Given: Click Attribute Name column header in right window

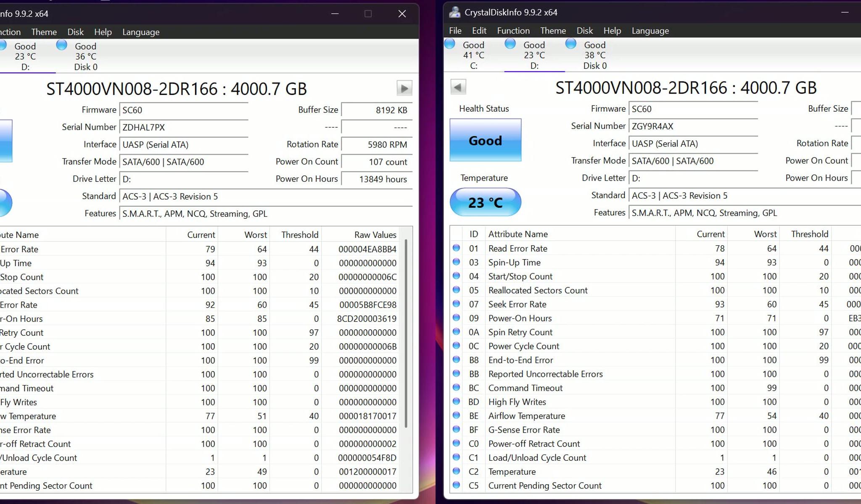Looking at the screenshot, I should point(518,234).
